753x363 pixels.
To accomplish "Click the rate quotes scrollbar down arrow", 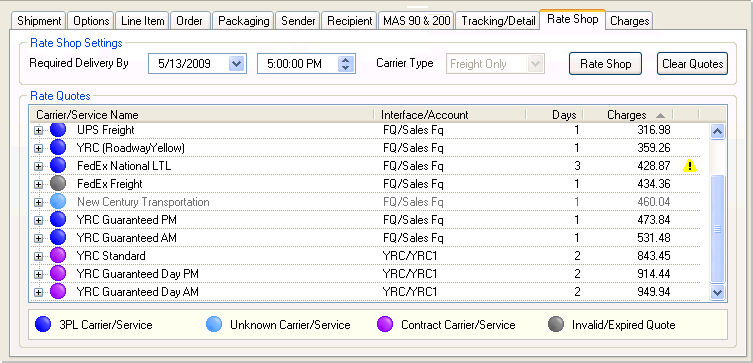I will pyautogui.click(x=717, y=292).
